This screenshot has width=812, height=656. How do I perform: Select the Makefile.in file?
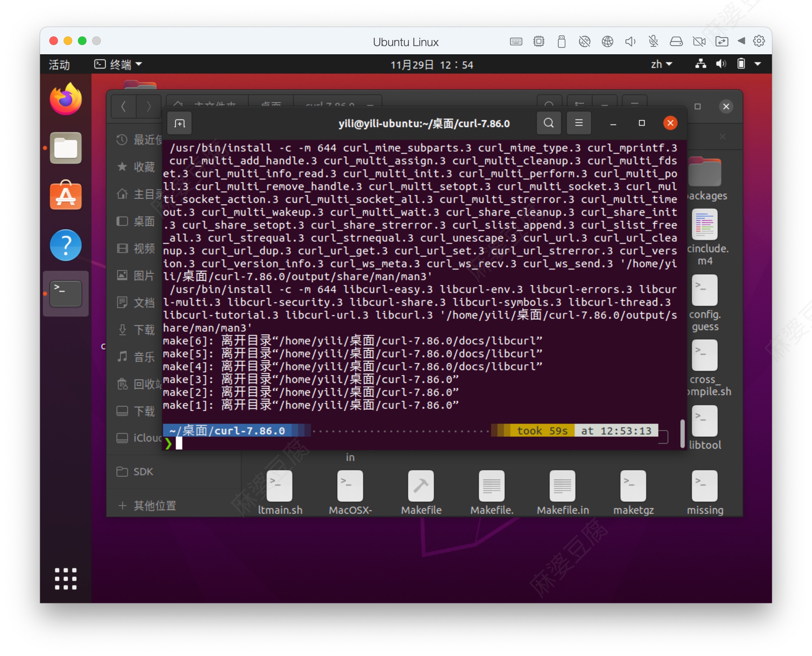563,492
